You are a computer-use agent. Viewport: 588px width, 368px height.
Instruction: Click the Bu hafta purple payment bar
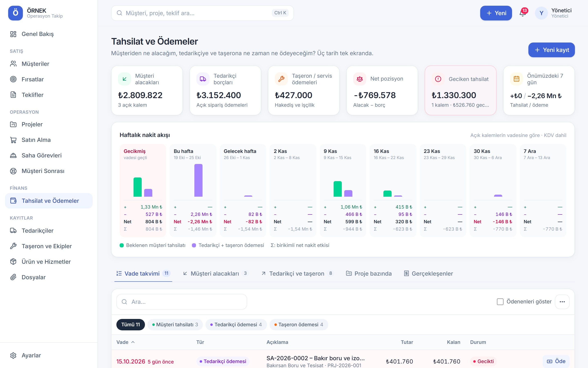coord(198,180)
